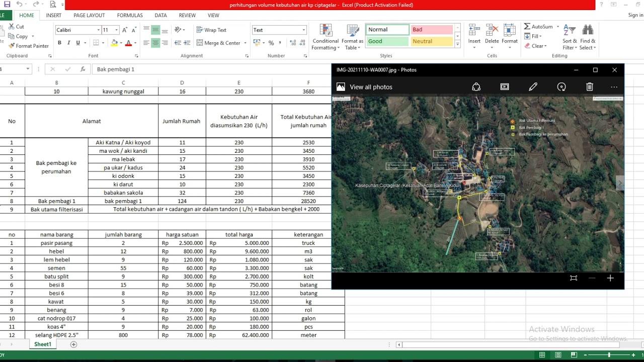Screen dimensions: 644x362
Task: Toggle underline formatting
Action: pyautogui.click(x=77, y=43)
